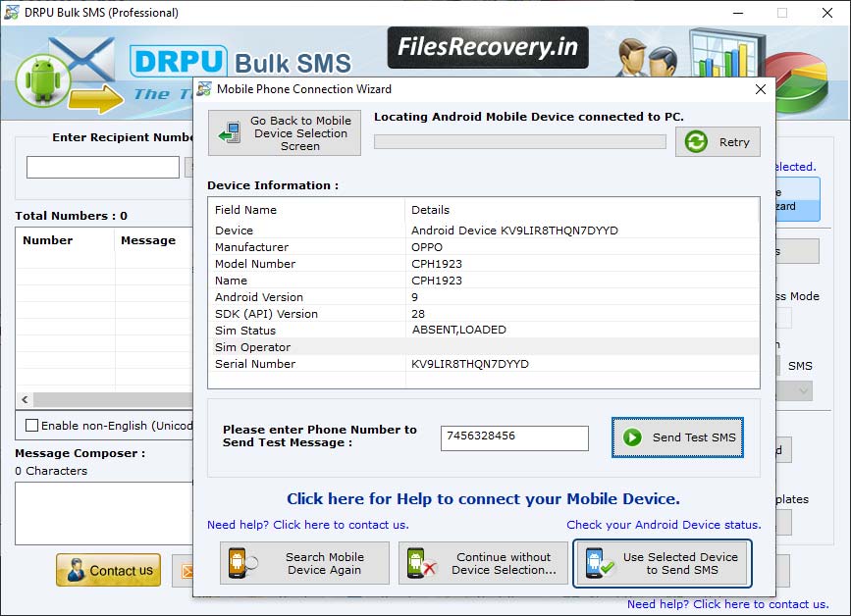
Task: Click the Number column header
Action: 65,240
